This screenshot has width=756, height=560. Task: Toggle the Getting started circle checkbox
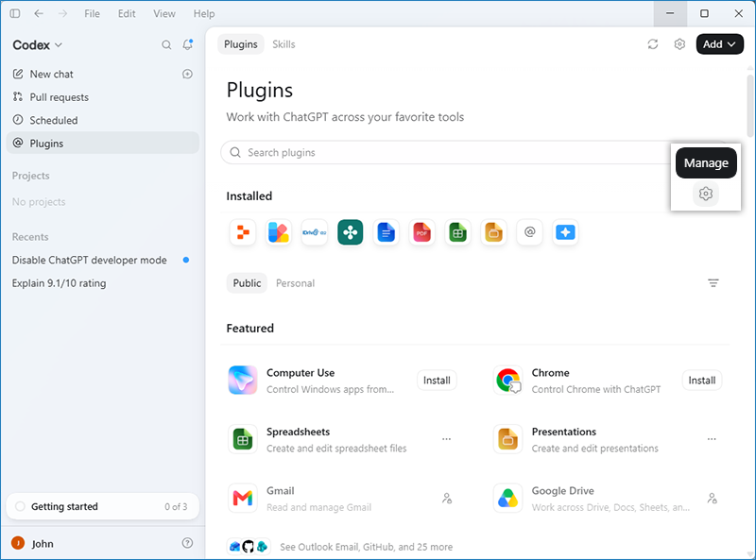[x=20, y=506]
